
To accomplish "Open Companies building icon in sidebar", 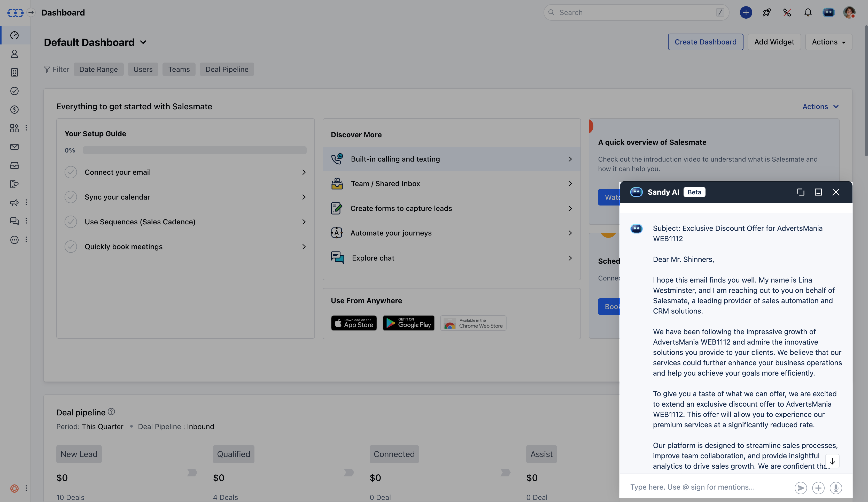I will click(x=14, y=72).
